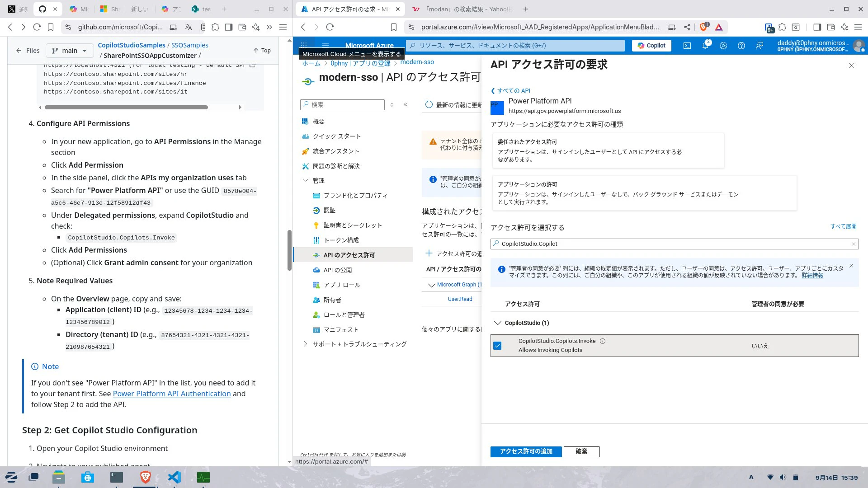Screen dimensions: 868x488
Task: Open アプリ ロール menu item
Action: [341, 285]
